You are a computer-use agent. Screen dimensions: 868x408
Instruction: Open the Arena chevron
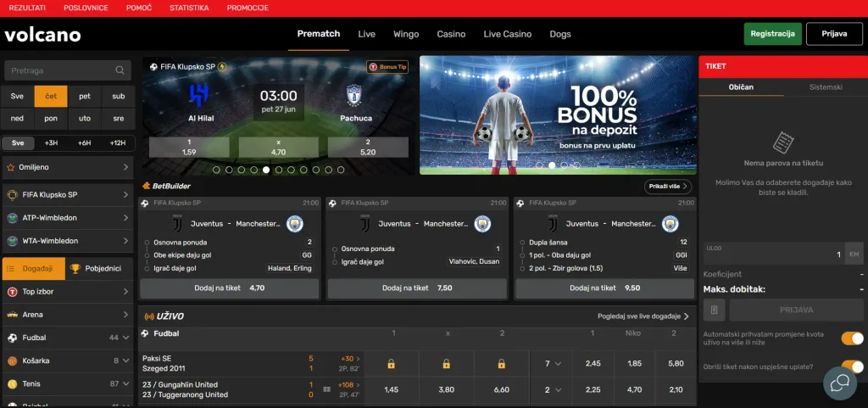pos(125,315)
